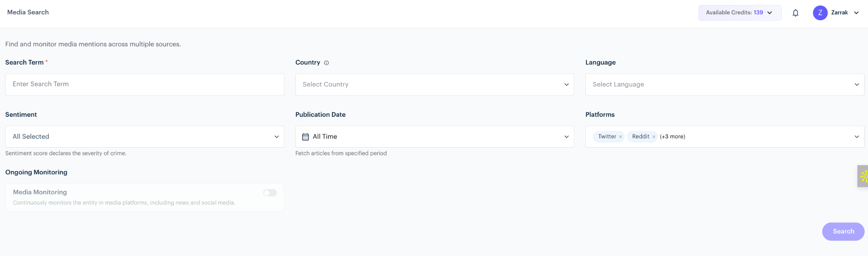Open the yellow starburst side widget
Screen dimensions: 868x256
(863, 176)
